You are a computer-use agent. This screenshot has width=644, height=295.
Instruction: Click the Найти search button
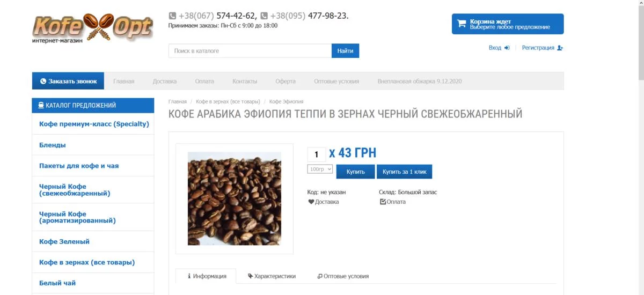tap(345, 51)
